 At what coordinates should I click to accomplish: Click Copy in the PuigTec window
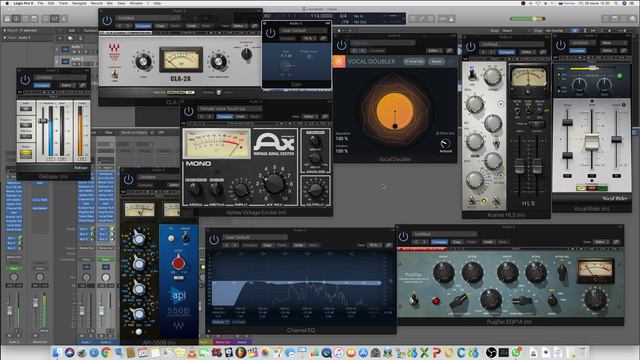point(457,242)
